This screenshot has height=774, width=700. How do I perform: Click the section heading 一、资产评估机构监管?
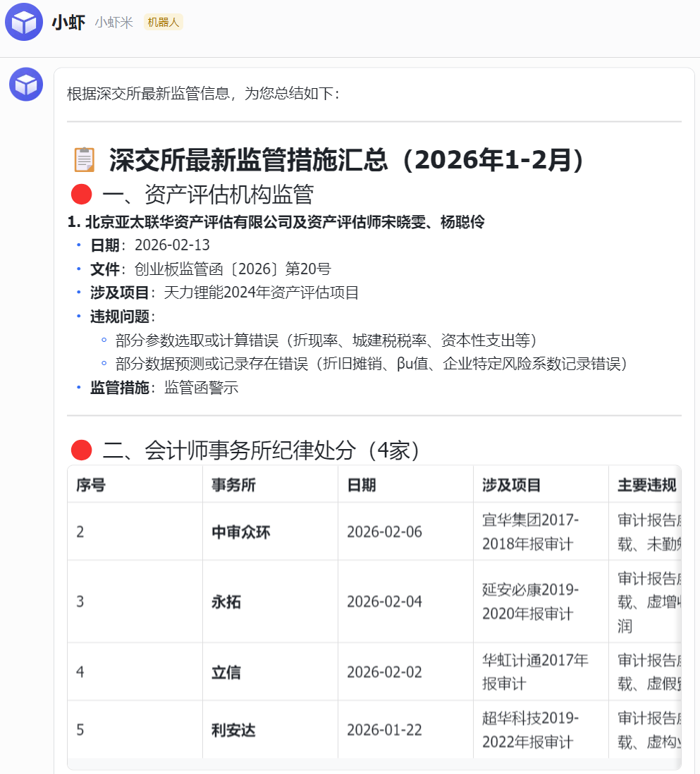tap(208, 194)
